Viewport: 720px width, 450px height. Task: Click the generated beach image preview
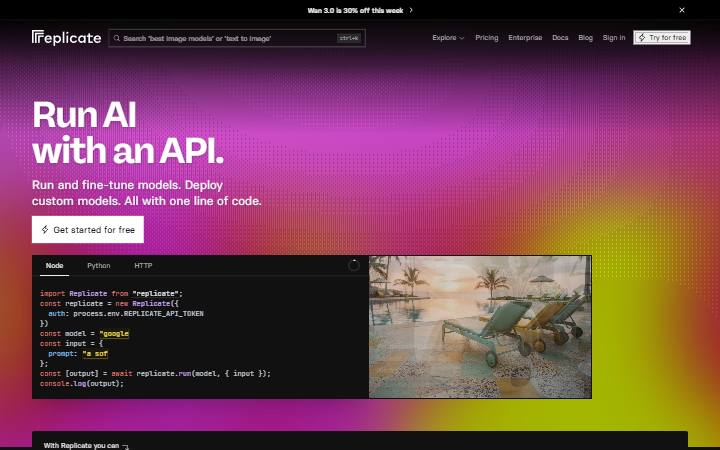pyautogui.click(x=480, y=327)
